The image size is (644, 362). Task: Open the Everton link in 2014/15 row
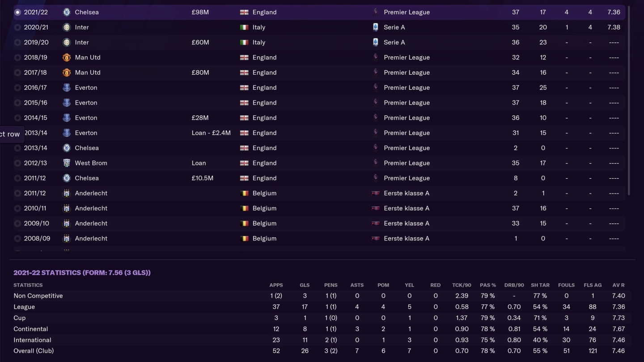pyautogui.click(x=86, y=118)
